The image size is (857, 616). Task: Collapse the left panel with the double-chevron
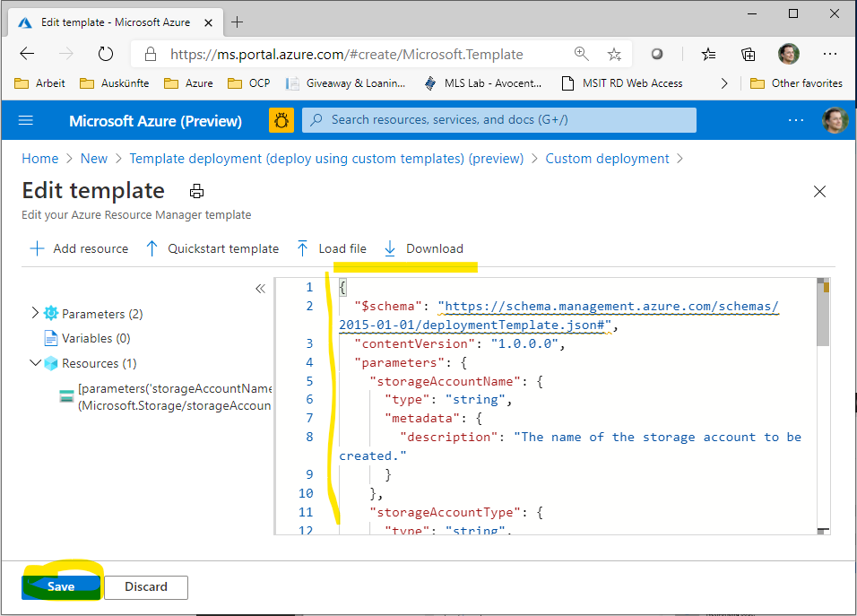tap(261, 288)
